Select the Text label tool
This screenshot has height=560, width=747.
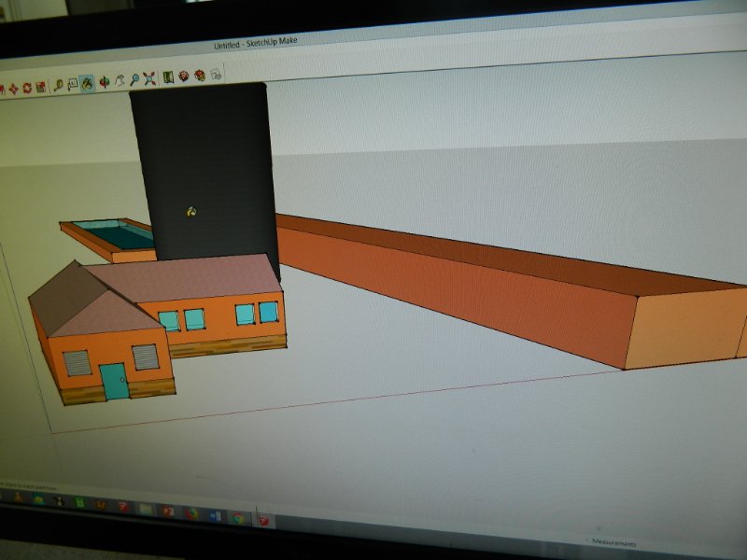[72, 84]
